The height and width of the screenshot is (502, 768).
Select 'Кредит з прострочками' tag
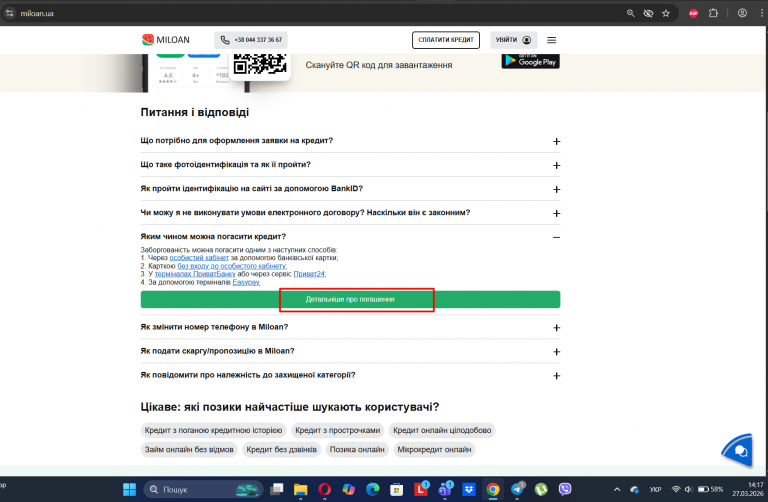[337, 430]
